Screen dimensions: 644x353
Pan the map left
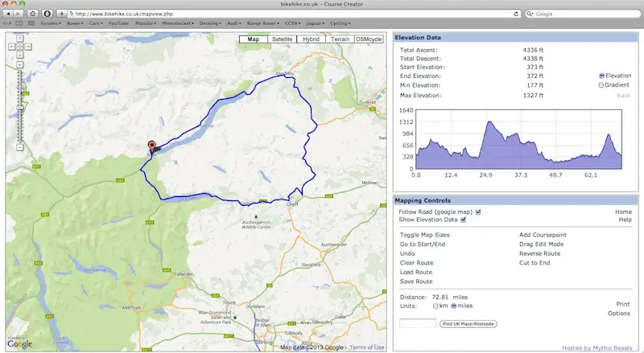pyautogui.click(x=11, y=47)
